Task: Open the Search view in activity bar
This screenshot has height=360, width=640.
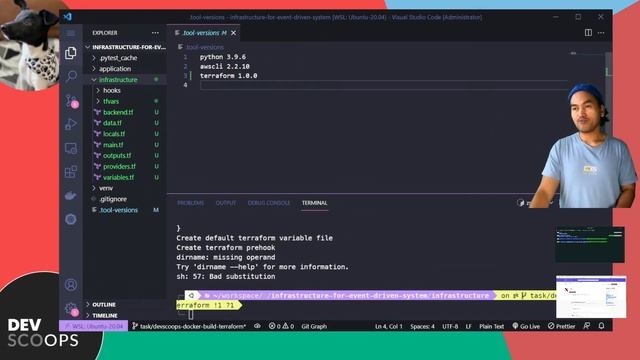Action: tap(71, 76)
